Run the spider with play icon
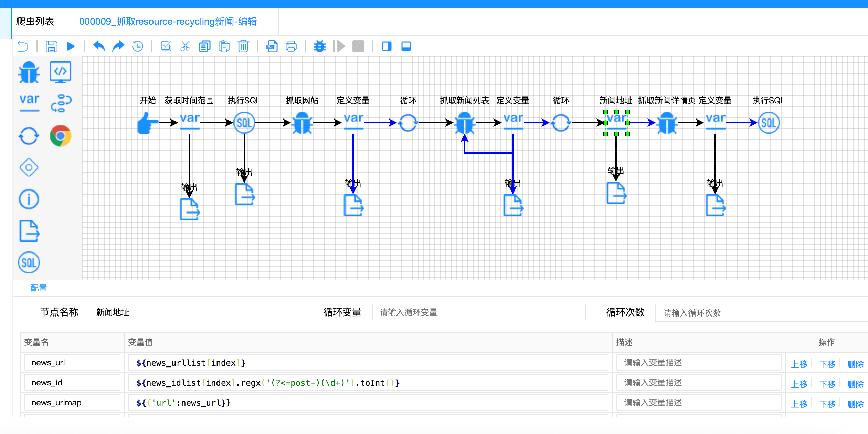The width and height of the screenshot is (868, 434). [71, 46]
